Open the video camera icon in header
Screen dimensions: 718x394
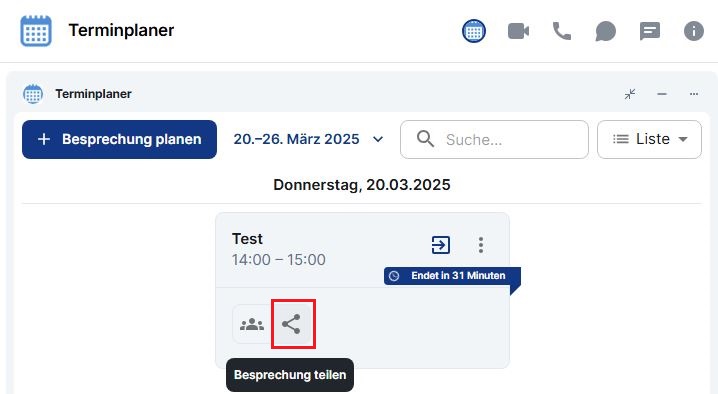(x=518, y=32)
